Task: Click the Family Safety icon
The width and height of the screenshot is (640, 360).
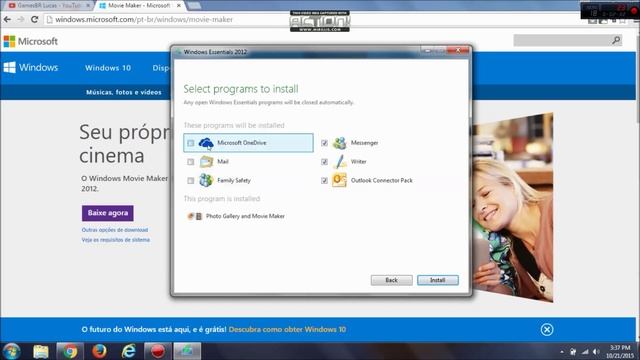Action: click(x=206, y=180)
